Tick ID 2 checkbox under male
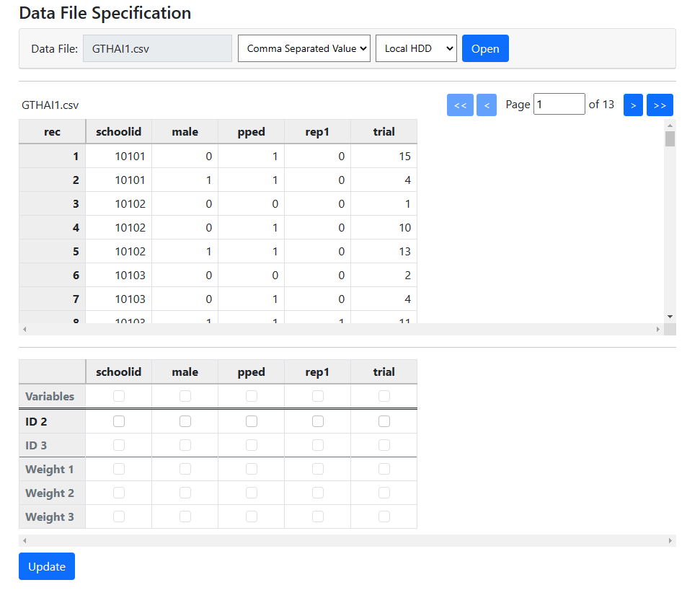The height and width of the screenshot is (598, 700). 185,421
